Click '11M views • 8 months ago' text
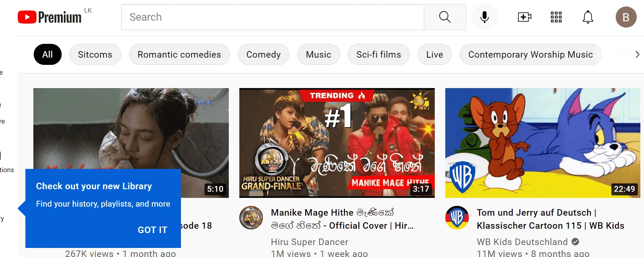The image size is (644, 257). (533, 253)
